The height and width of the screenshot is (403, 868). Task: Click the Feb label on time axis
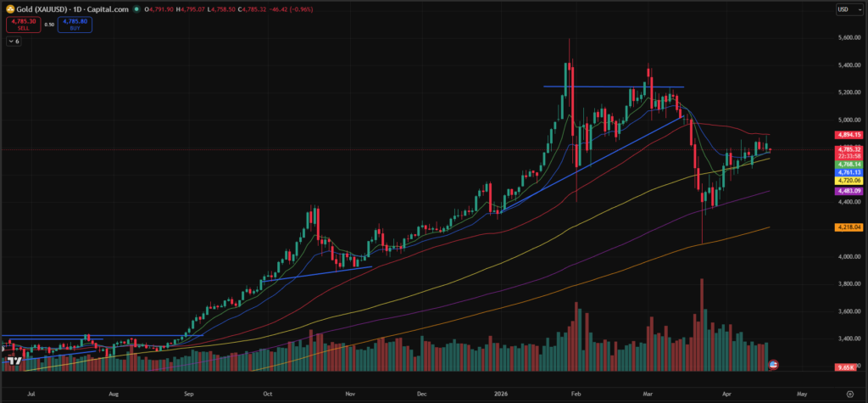(576, 395)
